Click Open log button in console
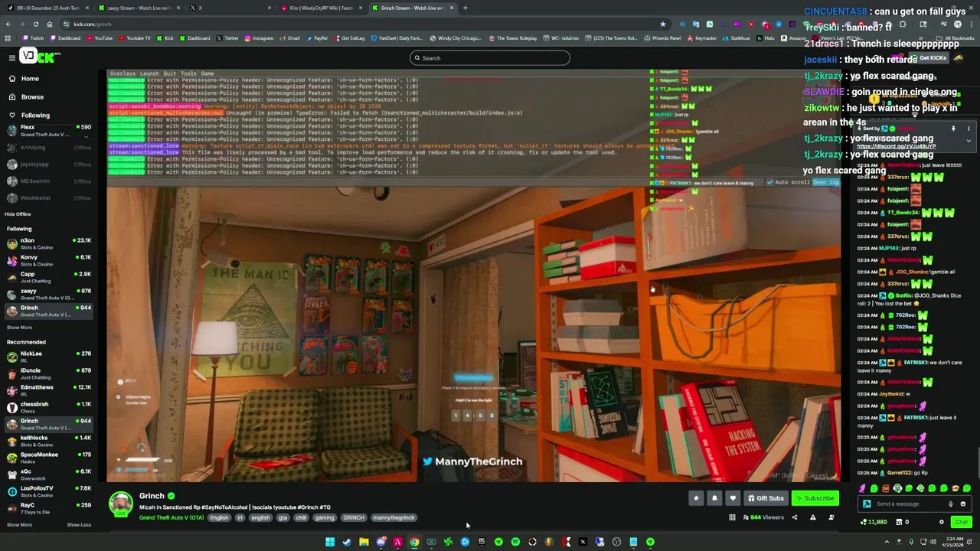Viewport: 980px width, 551px height. (825, 182)
